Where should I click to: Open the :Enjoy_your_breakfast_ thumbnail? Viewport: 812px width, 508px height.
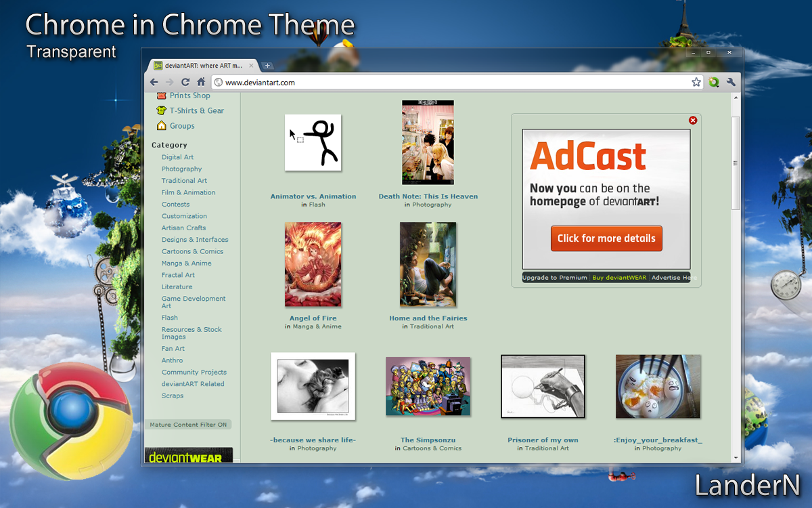(x=658, y=386)
